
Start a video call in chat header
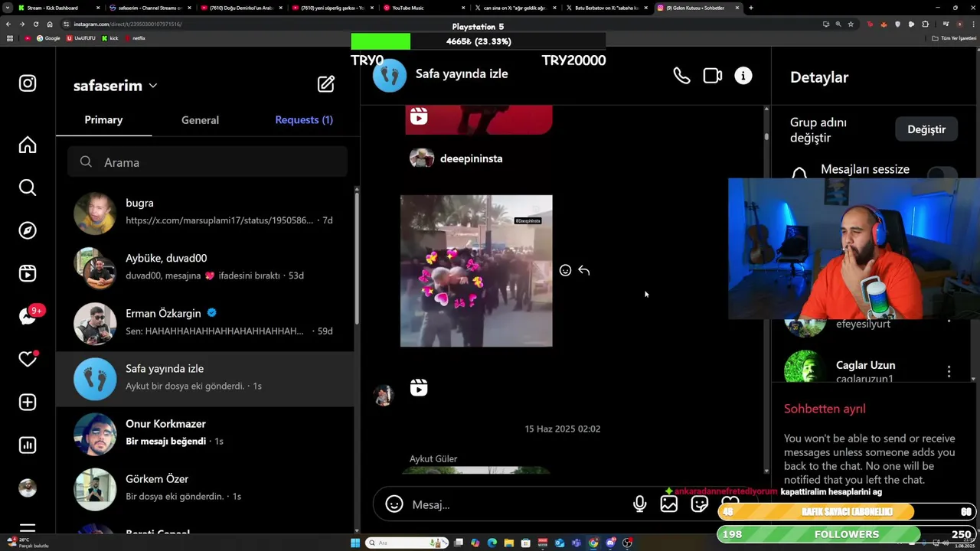(713, 76)
